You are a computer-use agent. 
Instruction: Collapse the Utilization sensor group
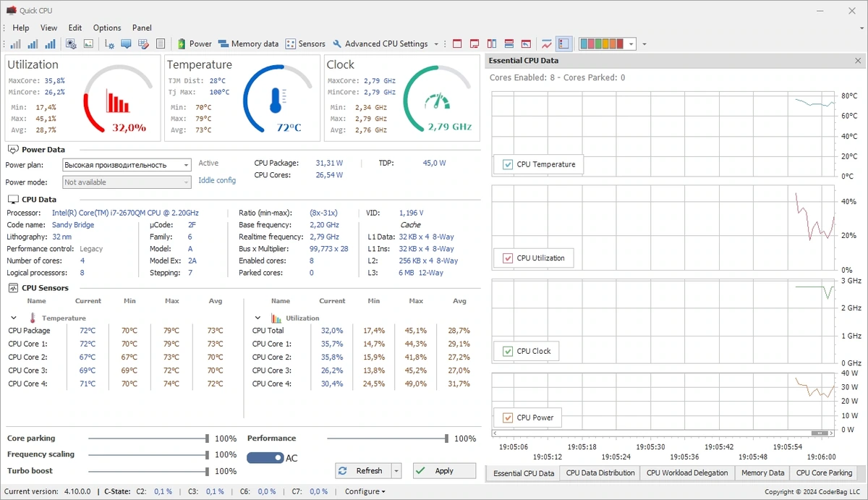point(258,318)
